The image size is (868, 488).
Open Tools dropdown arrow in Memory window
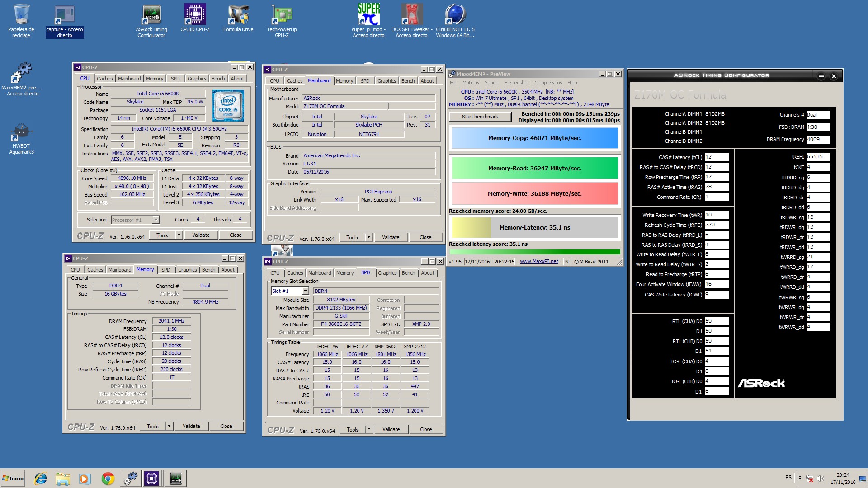point(169,426)
